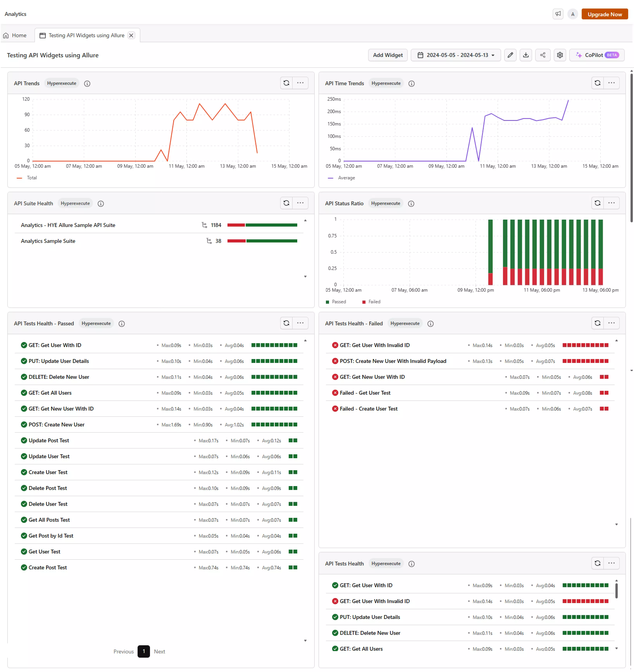Toggle the Total legend in API Trends
The height and width of the screenshot is (672, 634).
tap(27, 178)
